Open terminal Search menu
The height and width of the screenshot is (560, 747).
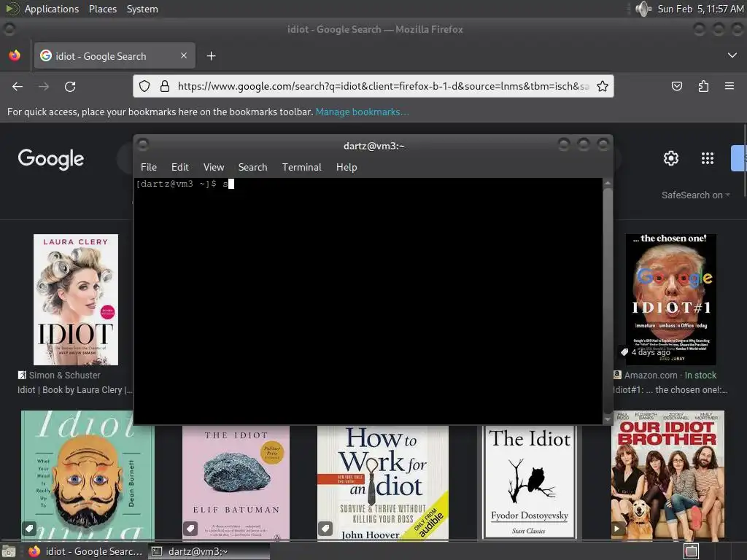252,167
